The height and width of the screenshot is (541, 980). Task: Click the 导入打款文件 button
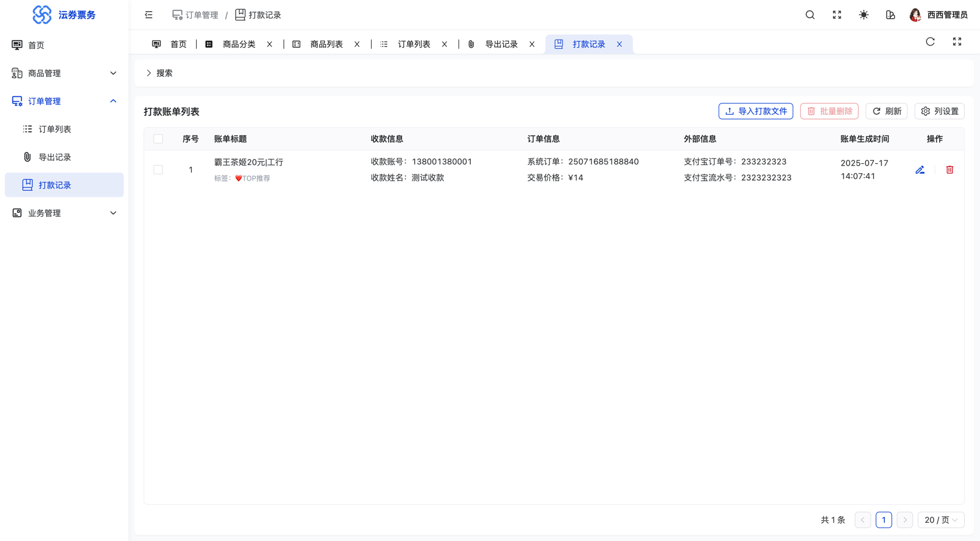tap(755, 111)
